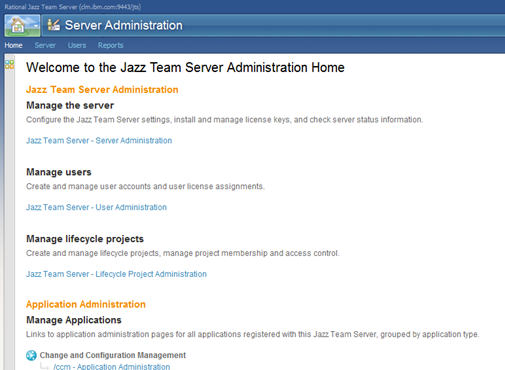This screenshot has height=370, width=505.
Task: Open the Home tab
Action: tap(13, 45)
